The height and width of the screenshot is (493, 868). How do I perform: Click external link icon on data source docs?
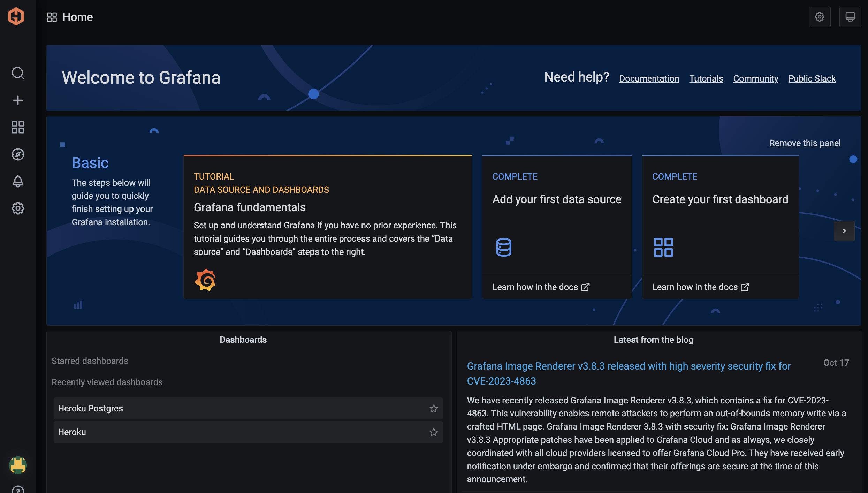pos(585,287)
